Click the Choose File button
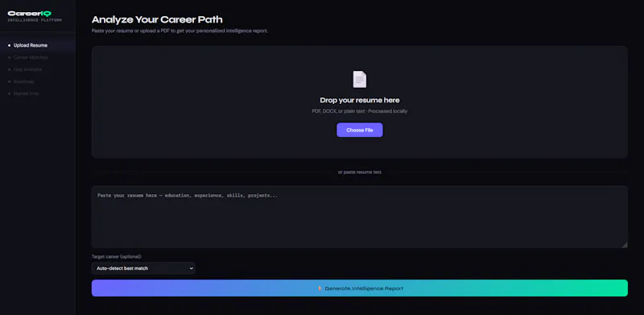Image resolution: width=644 pixels, height=315 pixels. pyautogui.click(x=359, y=130)
